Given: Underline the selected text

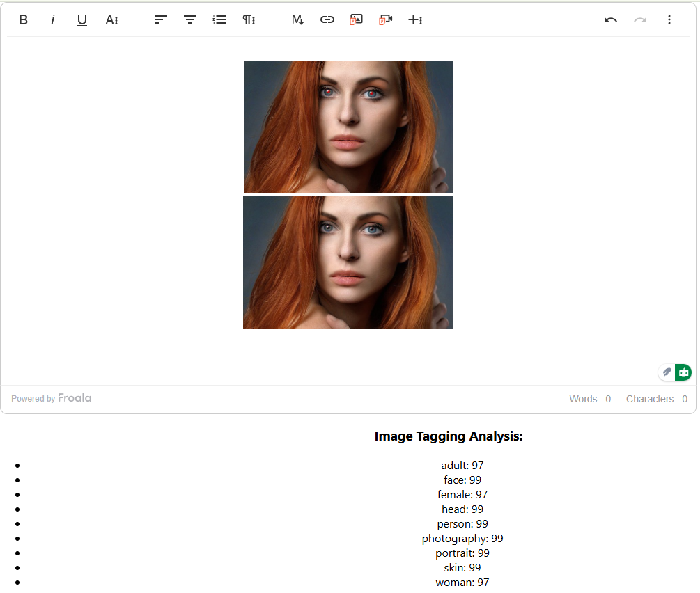Looking at the screenshot, I should click(x=81, y=19).
